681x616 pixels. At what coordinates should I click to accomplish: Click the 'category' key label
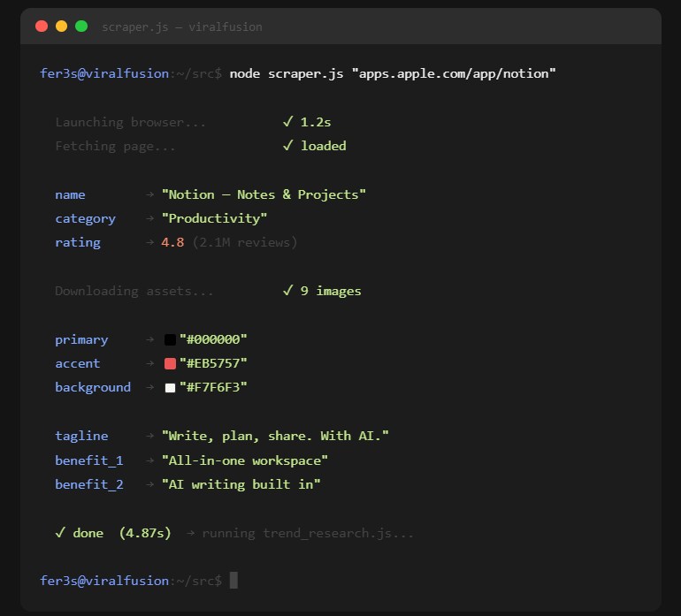85,219
